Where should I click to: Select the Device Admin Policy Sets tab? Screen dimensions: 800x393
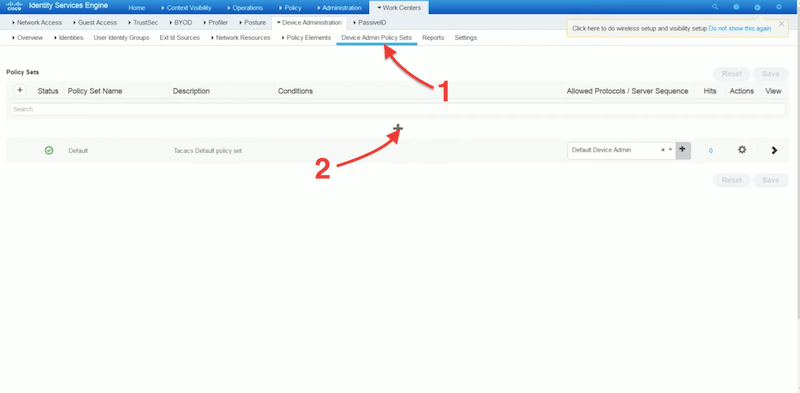tap(377, 38)
